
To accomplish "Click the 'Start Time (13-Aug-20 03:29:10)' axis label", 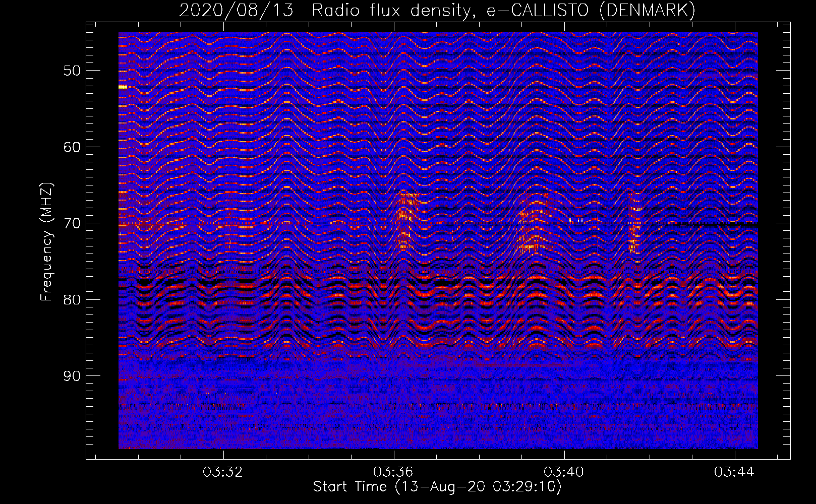I will (x=437, y=486).
